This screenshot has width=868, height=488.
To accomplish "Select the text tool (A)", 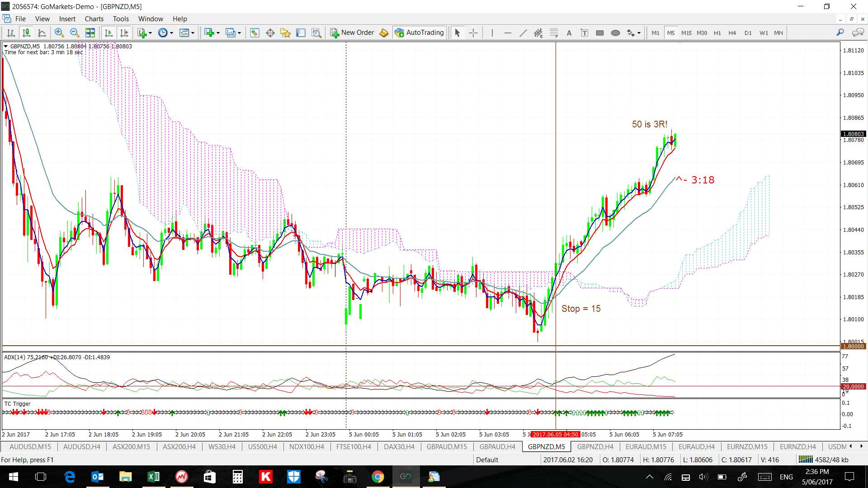I will (569, 33).
